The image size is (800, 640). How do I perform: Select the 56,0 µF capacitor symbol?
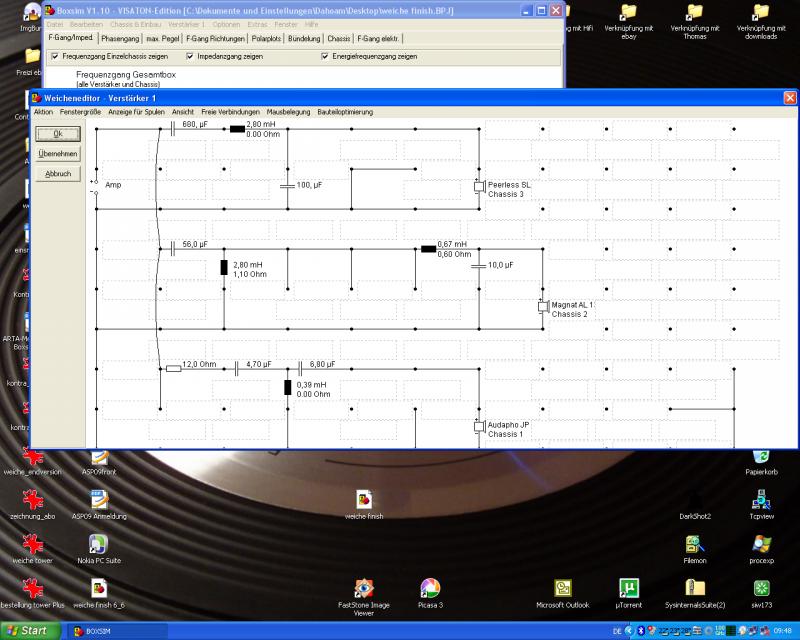coord(173,249)
